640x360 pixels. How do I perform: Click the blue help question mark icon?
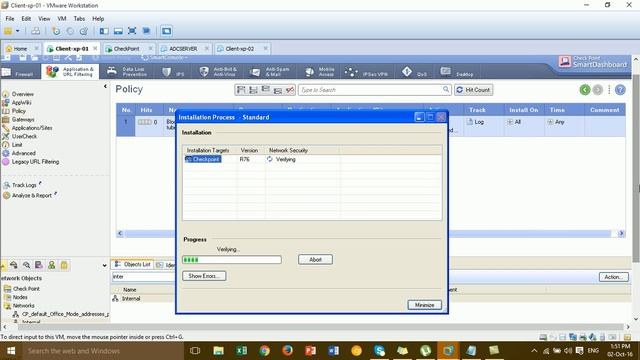click(x=620, y=90)
